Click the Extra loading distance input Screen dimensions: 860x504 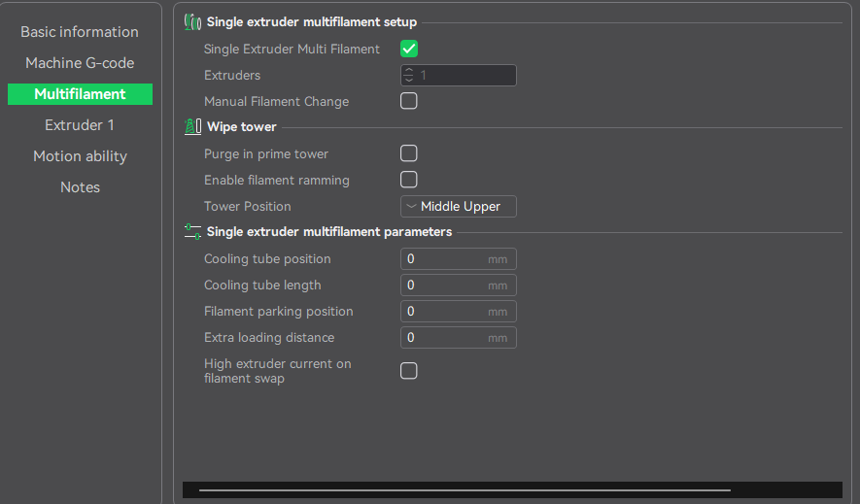[459, 338]
